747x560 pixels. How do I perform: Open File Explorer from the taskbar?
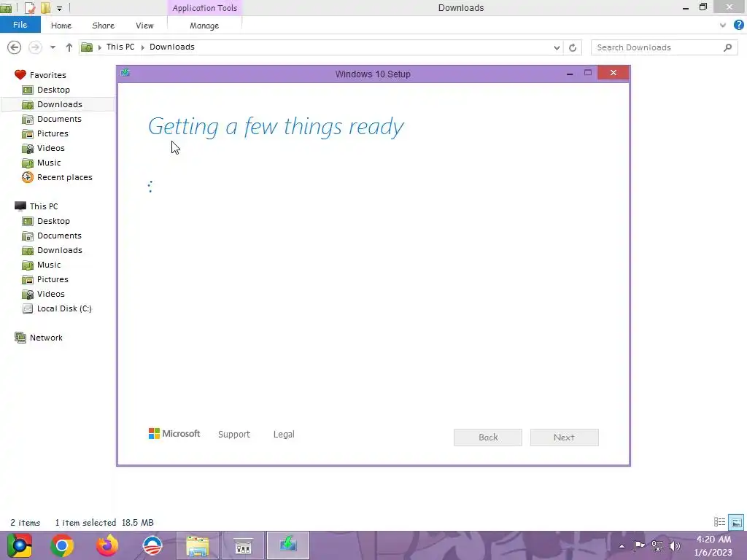(198, 545)
